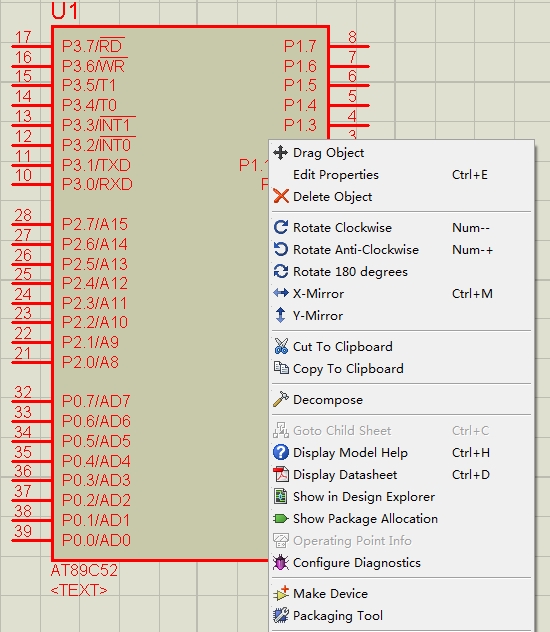The width and height of the screenshot is (550, 632).
Task: Click the AT89C52 part name label
Action: click(84, 570)
